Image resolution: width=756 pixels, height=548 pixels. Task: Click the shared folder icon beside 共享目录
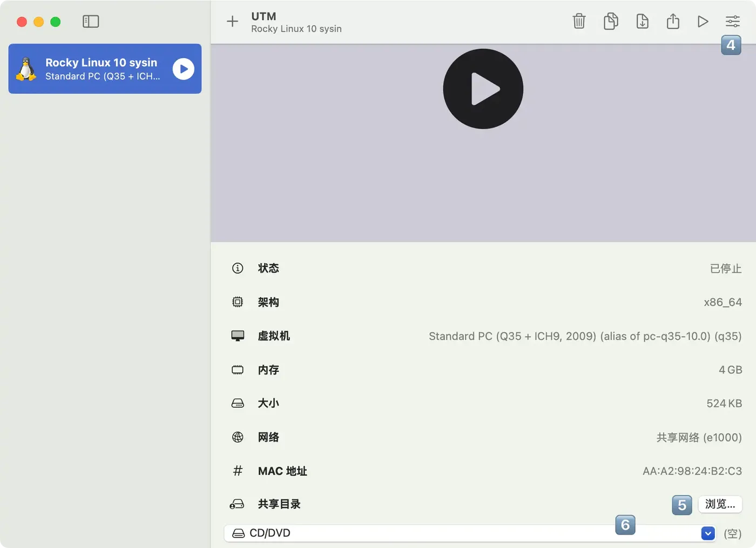tap(238, 504)
